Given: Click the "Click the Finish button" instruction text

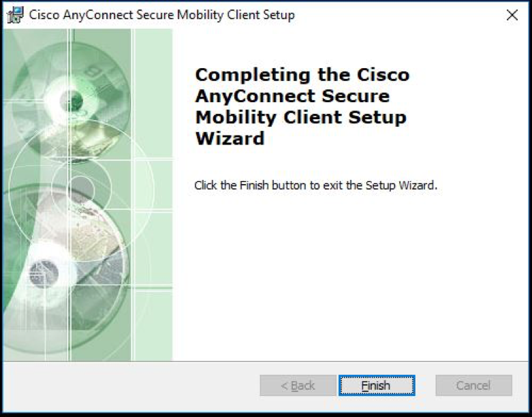Looking at the screenshot, I should tap(315, 185).
